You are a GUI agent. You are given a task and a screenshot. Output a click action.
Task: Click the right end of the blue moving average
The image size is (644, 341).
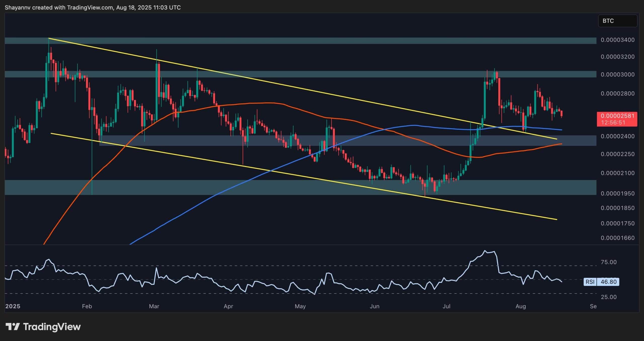click(561, 130)
